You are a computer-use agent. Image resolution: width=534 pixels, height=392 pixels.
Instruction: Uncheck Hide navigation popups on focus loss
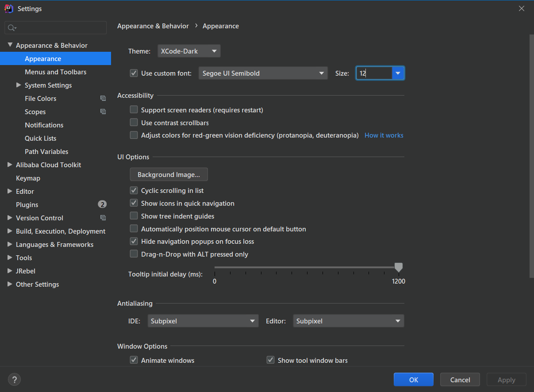click(x=134, y=242)
